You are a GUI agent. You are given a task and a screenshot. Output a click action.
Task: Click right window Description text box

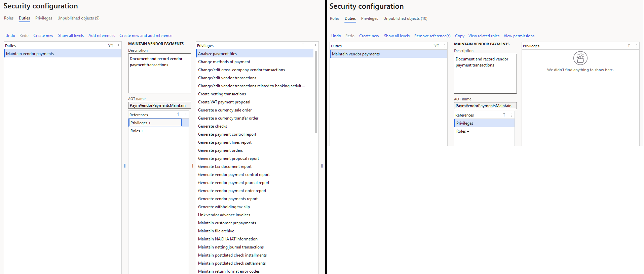485,74
